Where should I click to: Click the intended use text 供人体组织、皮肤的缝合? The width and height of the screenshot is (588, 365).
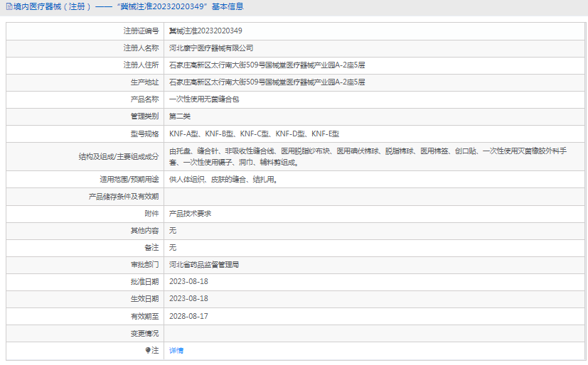click(223, 180)
